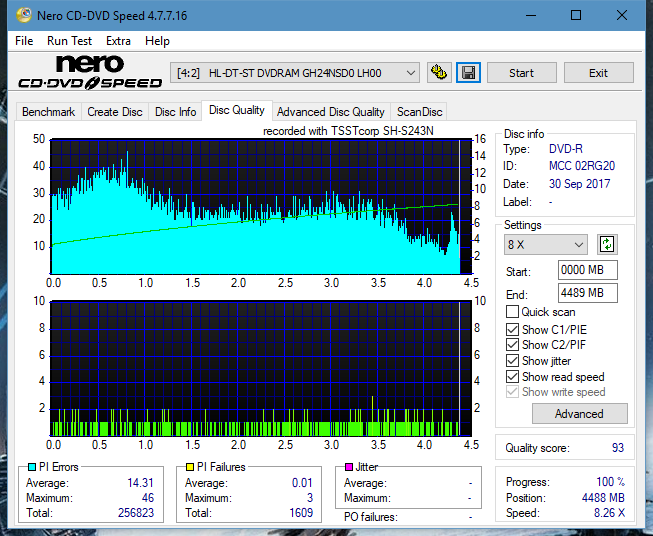Click the magenta Jitter legend swatch
This screenshot has height=536, width=653.
tap(349, 467)
